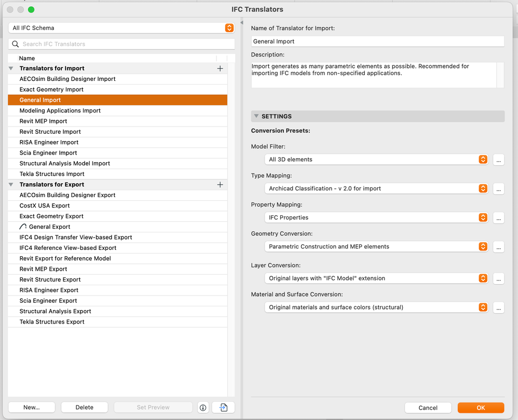Select Scia Engineer Import translator
The height and width of the screenshot is (420, 518).
pos(118,153)
